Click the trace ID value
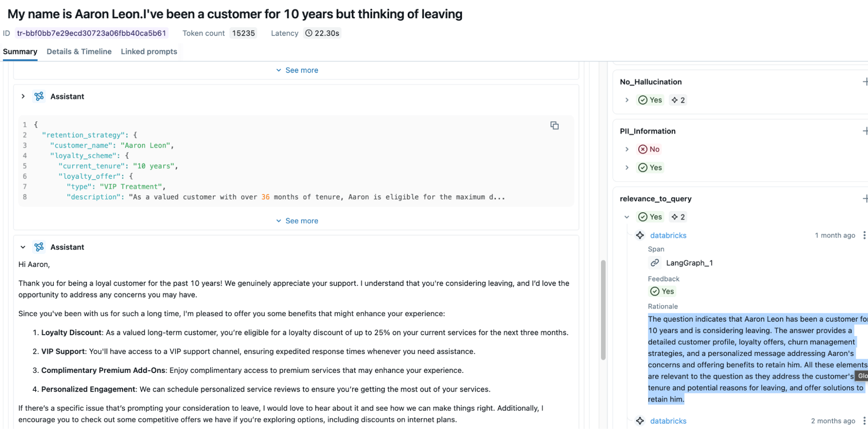The image size is (868, 435). coord(92,33)
